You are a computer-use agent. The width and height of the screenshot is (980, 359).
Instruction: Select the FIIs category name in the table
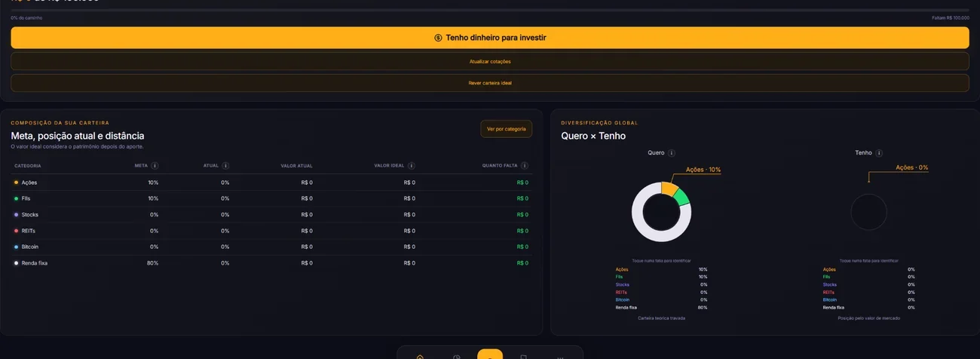point(26,198)
